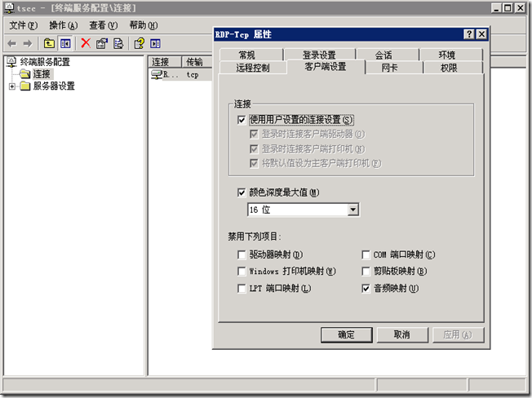Click the 取消 button

click(402, 334)
